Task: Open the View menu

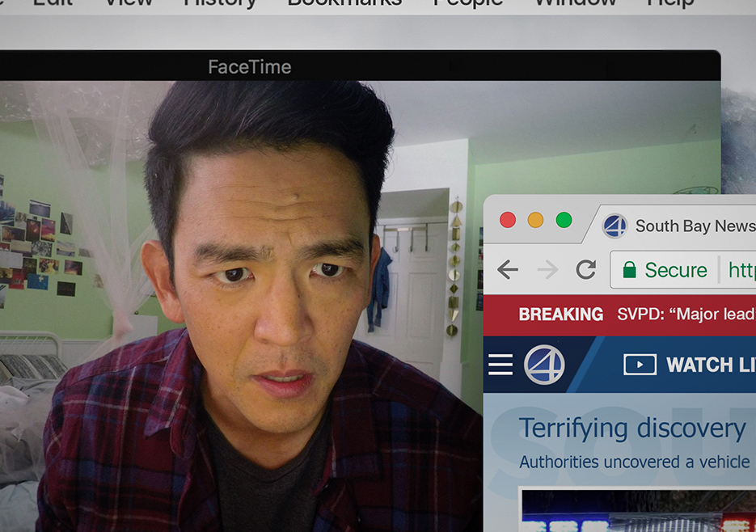Action: click(129, 3)
